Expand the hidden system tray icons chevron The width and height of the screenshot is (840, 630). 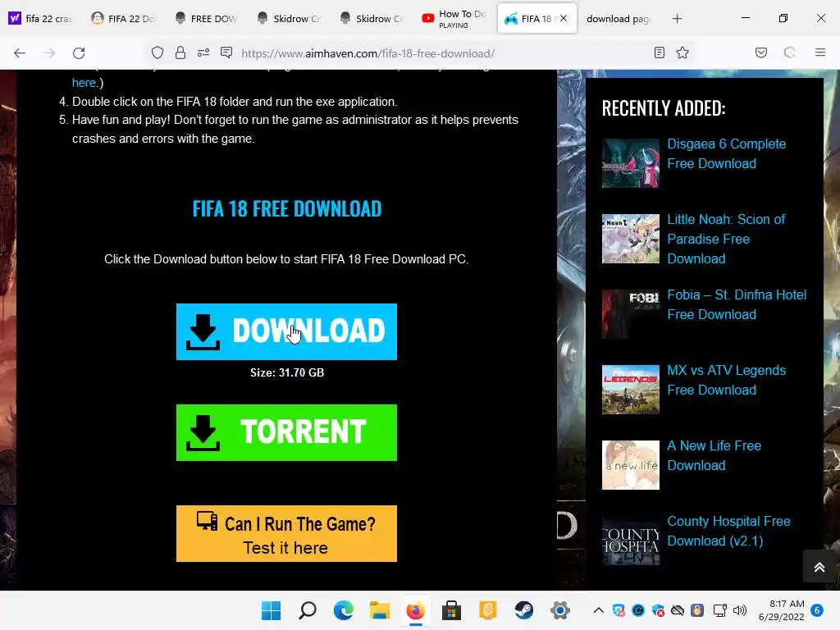(x=599, y=610)
